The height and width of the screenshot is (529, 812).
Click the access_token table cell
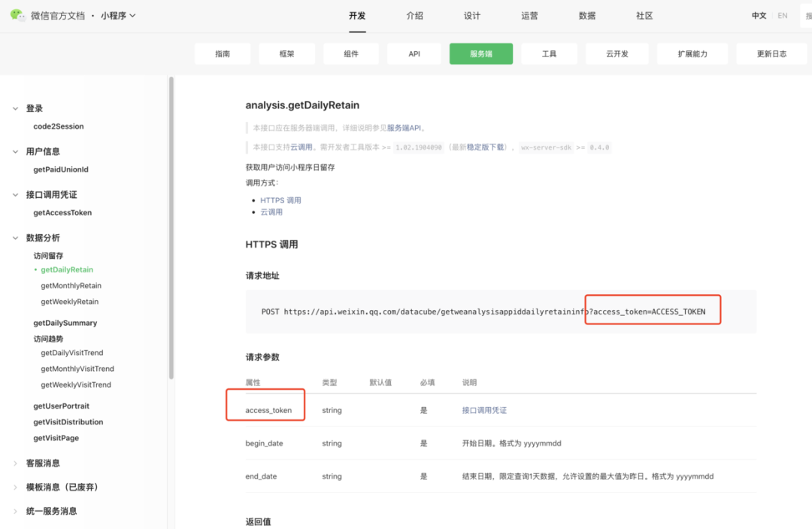(x=268, y=410)
